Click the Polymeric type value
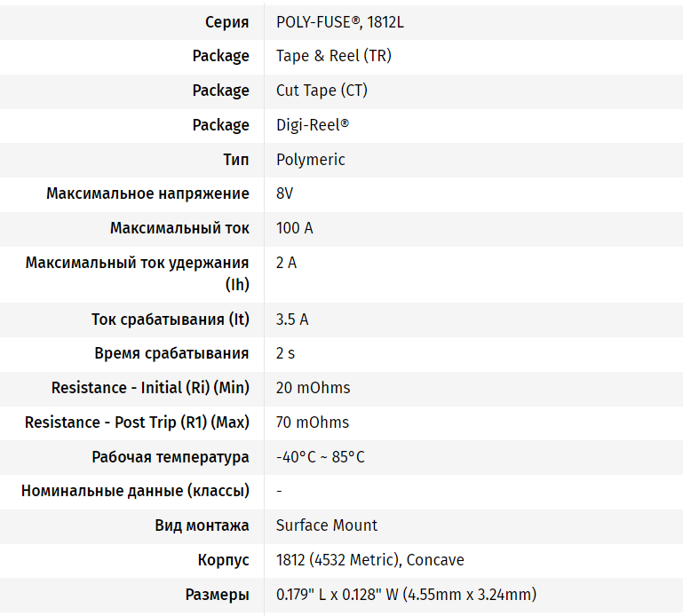The height and width of the screenshot is (616, 683). [x=310, y=160]
